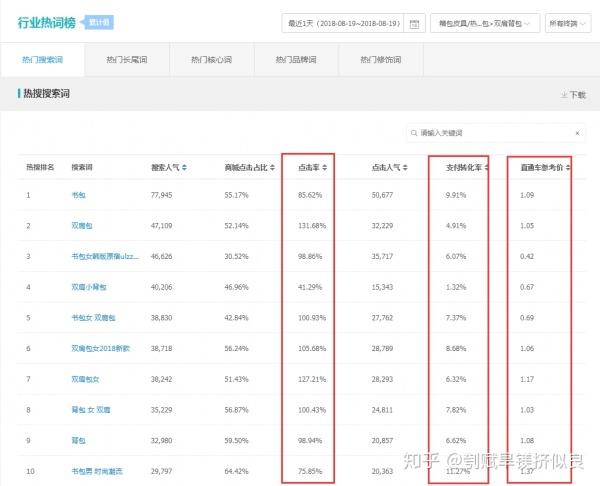
Task: Open search term 书包女韩版原宿ulzz link
Action: (105, 256)
